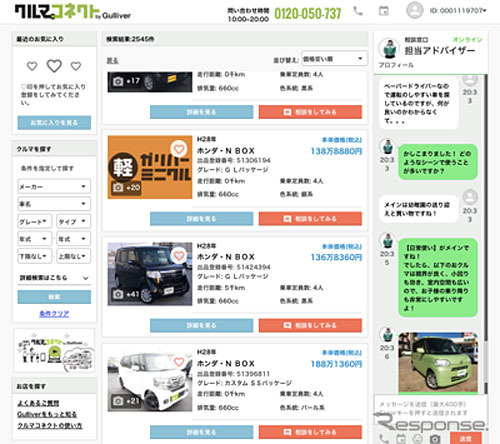Open the 車名 dropdown
The width and height of the screenshot is (500, 444).
click(54, 204)
